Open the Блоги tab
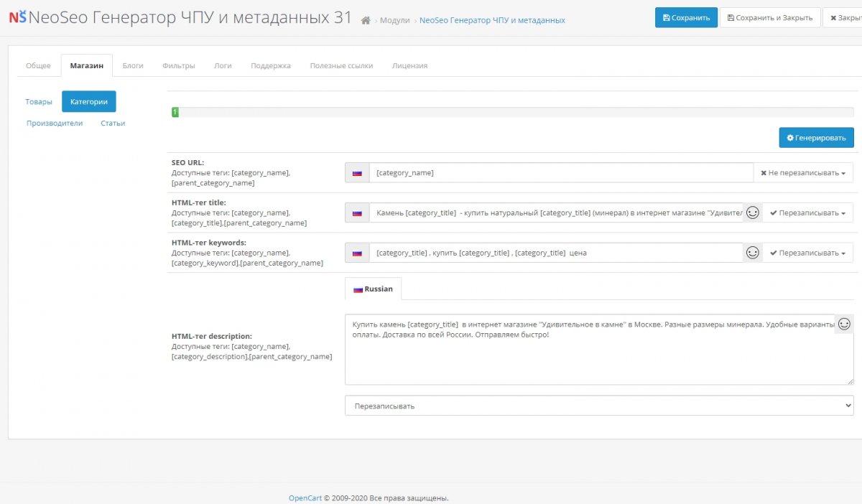Screen dimensions: 862x504 (133, 65)
